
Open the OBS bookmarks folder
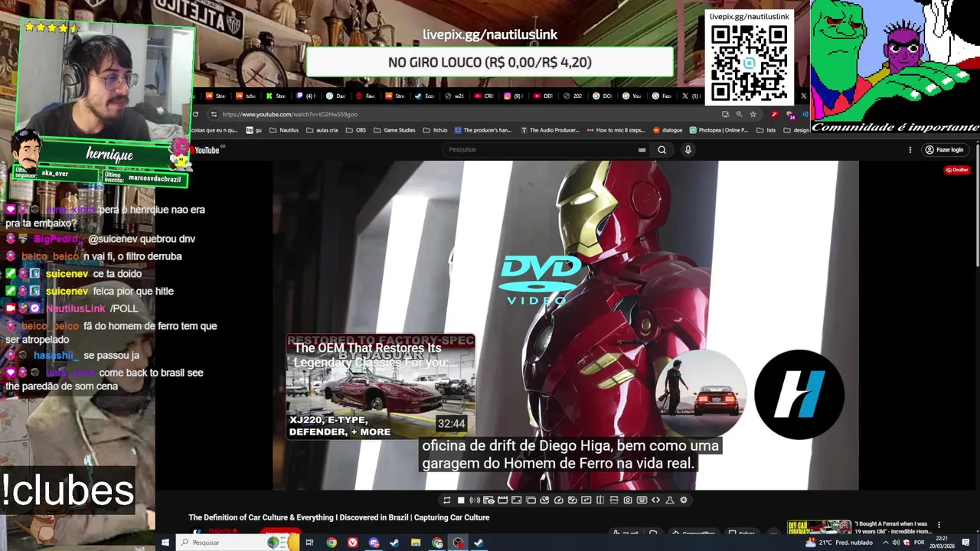[x=355, y=130]
